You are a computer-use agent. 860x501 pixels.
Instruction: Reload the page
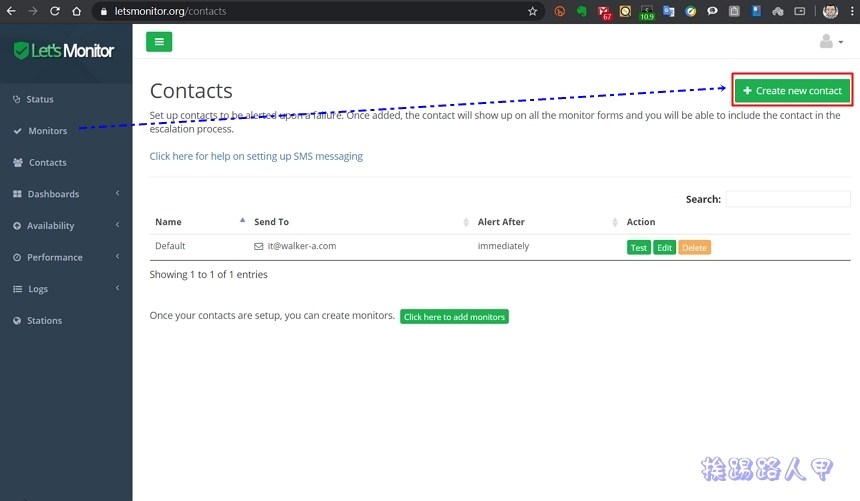point(55,11)
